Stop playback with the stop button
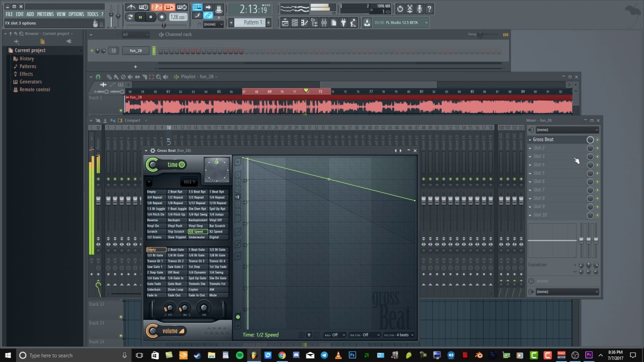 pos(150,17)
